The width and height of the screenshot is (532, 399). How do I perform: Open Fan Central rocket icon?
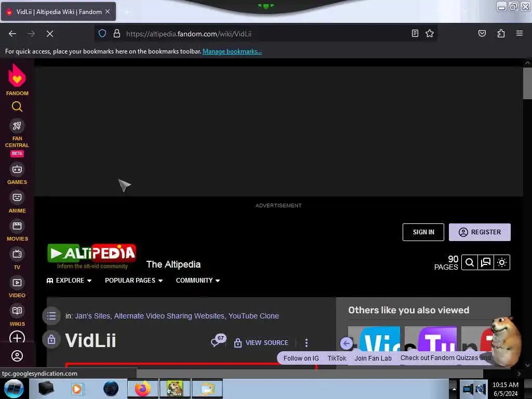click(x=17, y=126)
